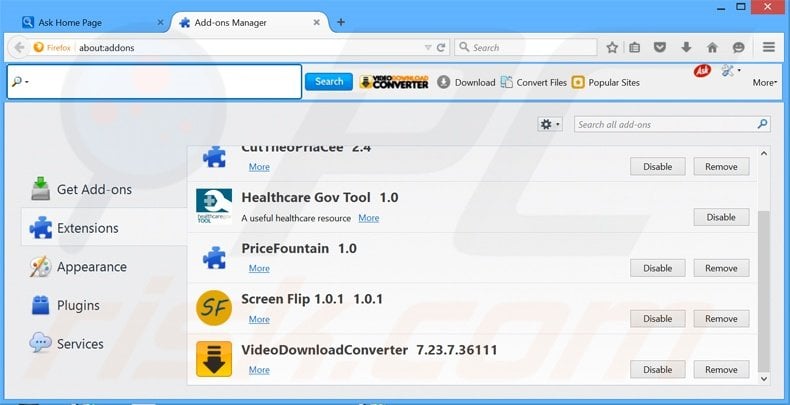Remove the VideoDownloadConverter extension

[x=721, y=370]
